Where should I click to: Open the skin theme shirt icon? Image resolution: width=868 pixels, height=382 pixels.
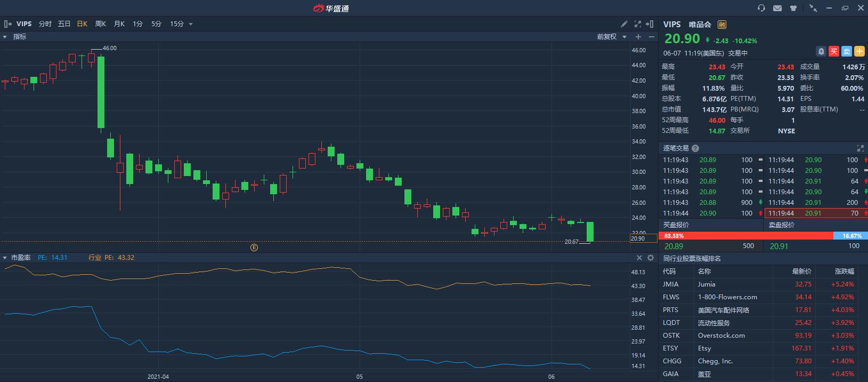click(x=793, y=8)
